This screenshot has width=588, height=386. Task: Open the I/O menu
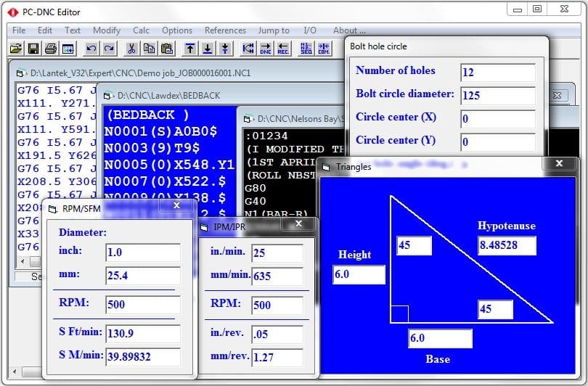(x=310, y=30)
